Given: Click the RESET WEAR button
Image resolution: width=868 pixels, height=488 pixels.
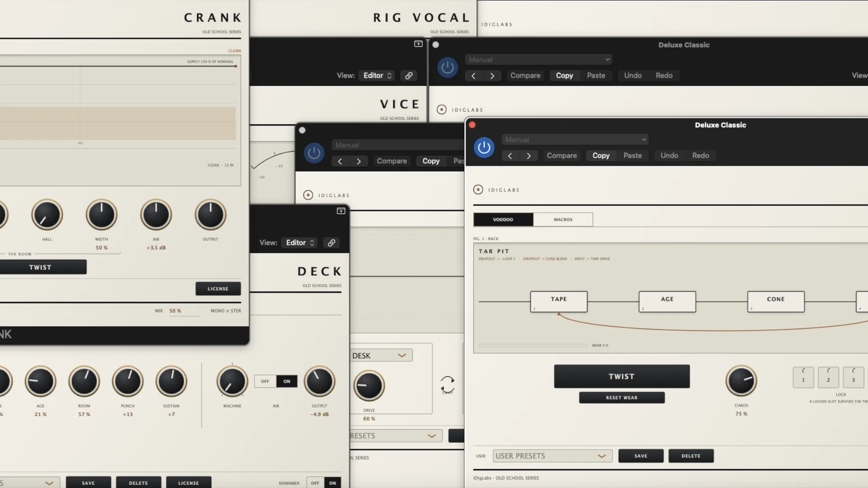Looking at the screenshot, I should (x=622, y=398).
